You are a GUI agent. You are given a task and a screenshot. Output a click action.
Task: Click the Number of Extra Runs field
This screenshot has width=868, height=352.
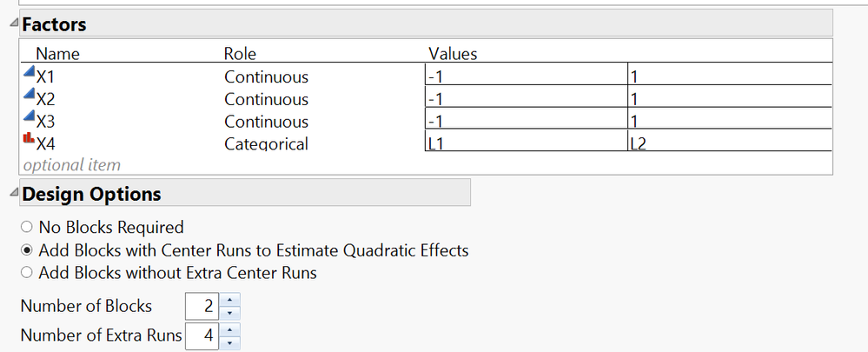click(x=202, y=336)
